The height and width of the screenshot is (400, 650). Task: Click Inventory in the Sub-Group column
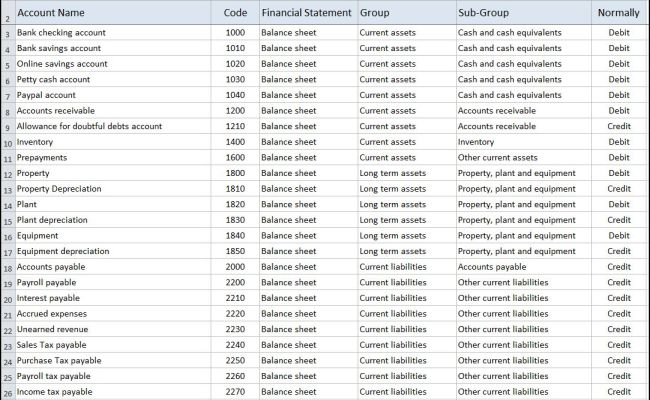click(x=524, y=142)
